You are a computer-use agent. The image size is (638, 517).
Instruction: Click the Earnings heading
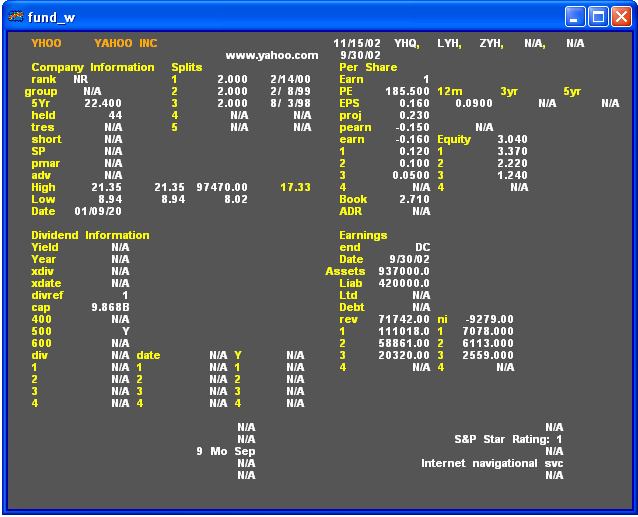pos(363,236)
